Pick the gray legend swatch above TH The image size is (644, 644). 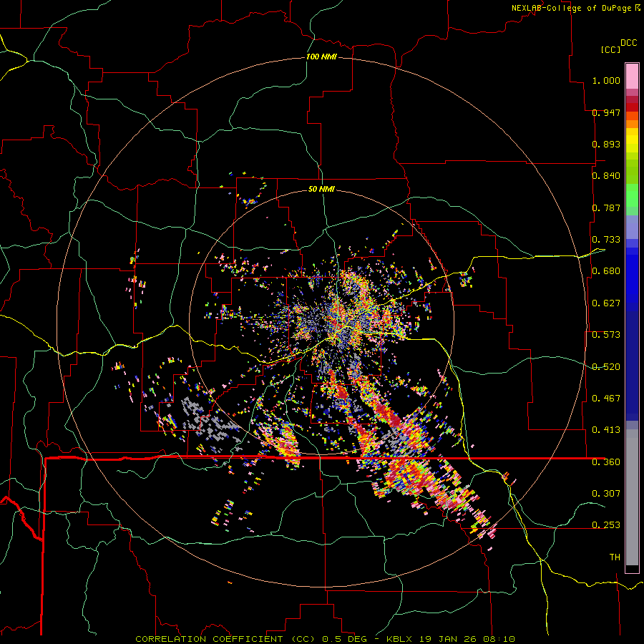click(632, 497)
